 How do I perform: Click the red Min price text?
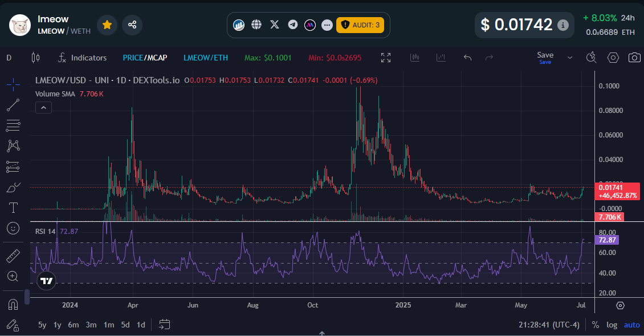tap(335, 58)
